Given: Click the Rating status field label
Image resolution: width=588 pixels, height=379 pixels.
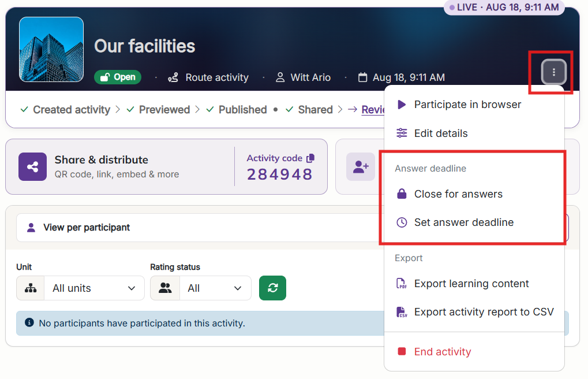Looking at the screenshot, I should pyautogui.click(x=175, y=267).
